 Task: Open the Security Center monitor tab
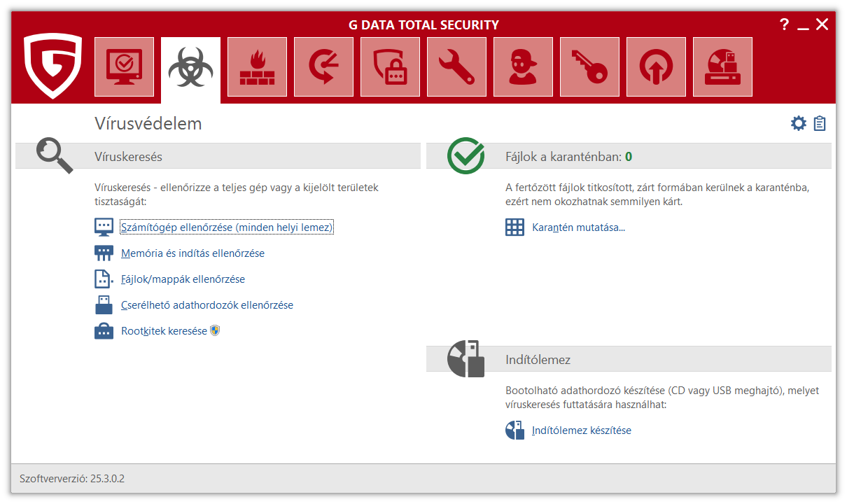pyautogui.click(x=124, y=66)
